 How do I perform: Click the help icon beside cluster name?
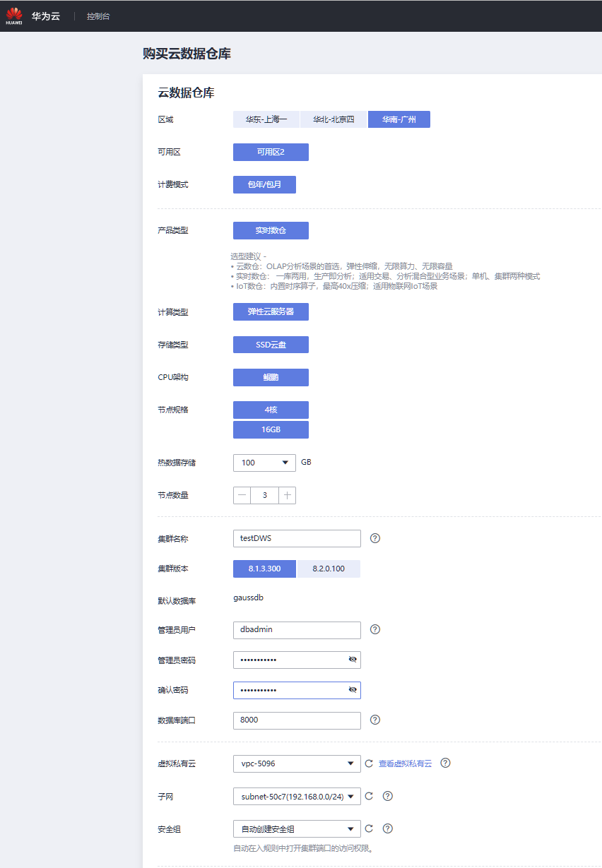[x=375, y=538]
